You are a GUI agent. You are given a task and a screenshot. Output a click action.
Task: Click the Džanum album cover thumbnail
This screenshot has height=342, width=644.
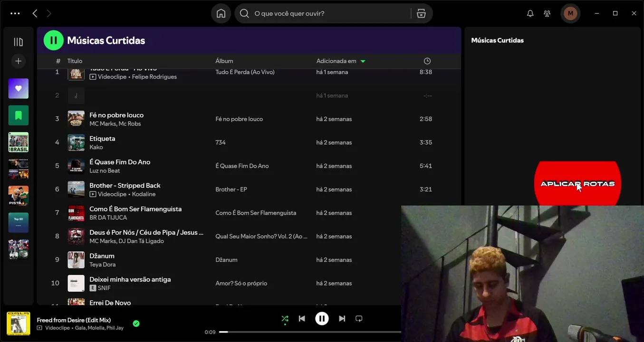(76, 260)
